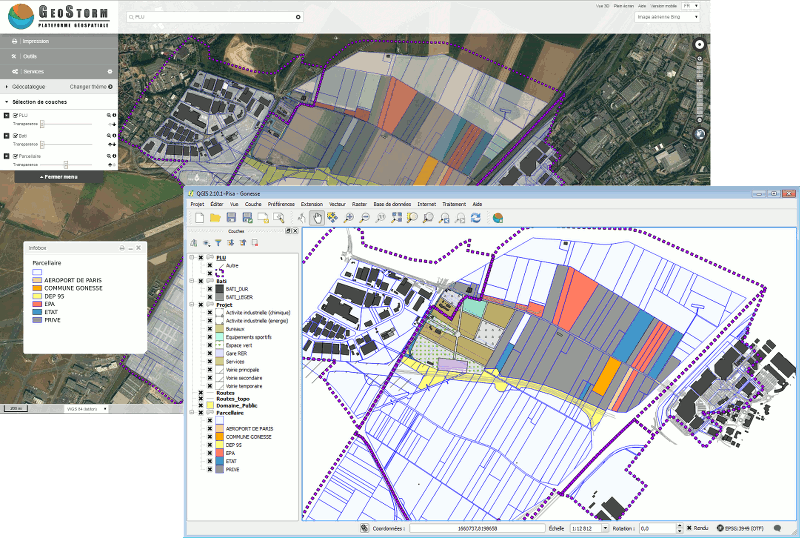Collapse the Bati group in QGIS layer tree
The height and width of the screenshot is (538, 800).
pos(192,281)
